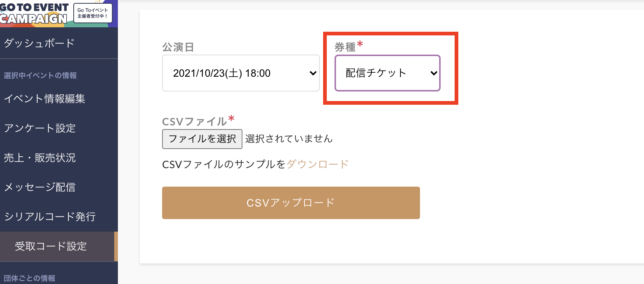Click the Go Toイベント主催者受付中 badge

93,13
